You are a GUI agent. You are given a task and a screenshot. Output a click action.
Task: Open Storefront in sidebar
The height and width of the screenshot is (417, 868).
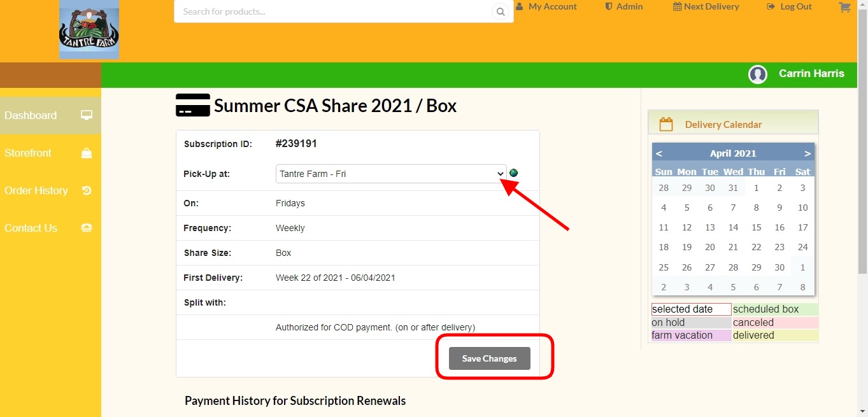pos(50,153)
